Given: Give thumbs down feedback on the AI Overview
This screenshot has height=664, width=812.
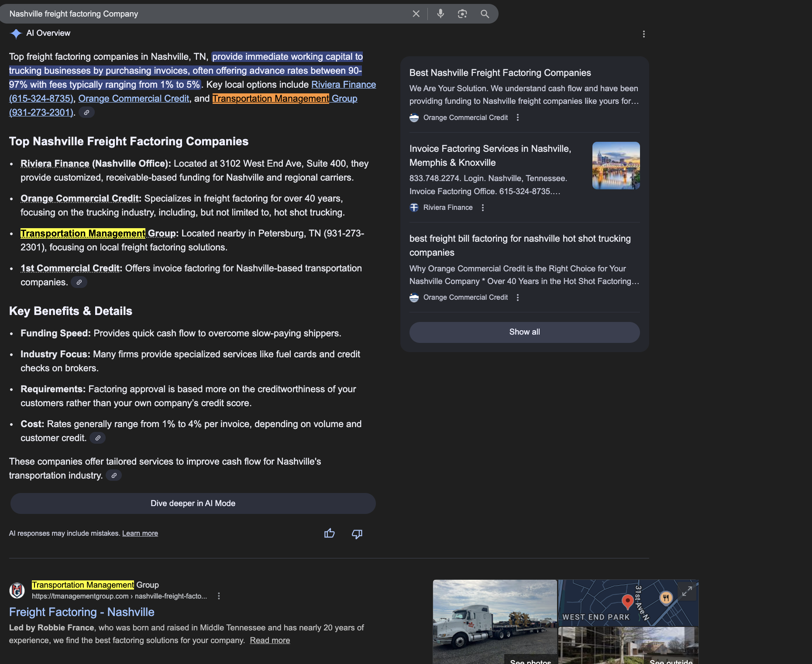Looking at the screenshot, I should point(357,534).
